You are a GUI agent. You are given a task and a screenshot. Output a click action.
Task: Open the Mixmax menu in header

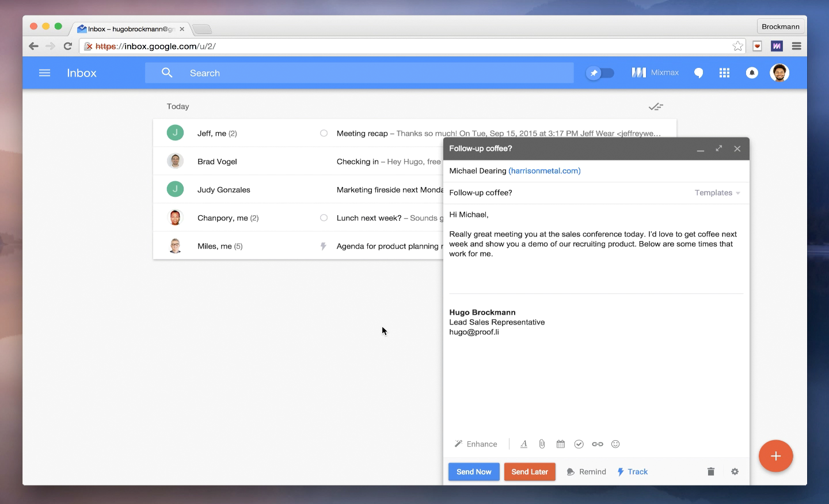(x=655, y=72)
